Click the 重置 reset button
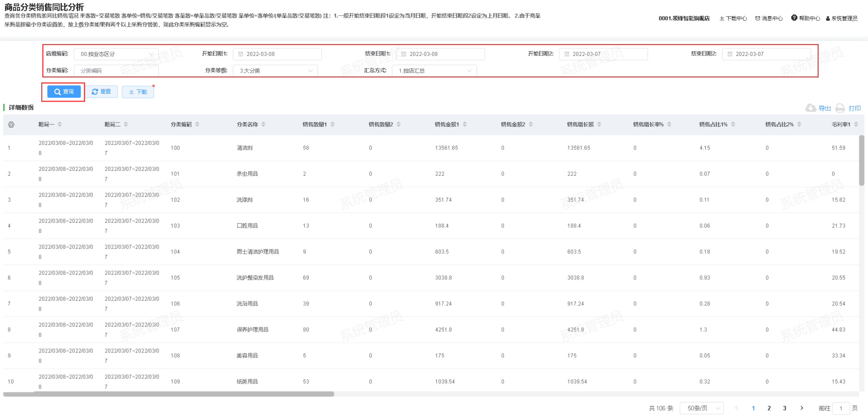 (102, 92)
